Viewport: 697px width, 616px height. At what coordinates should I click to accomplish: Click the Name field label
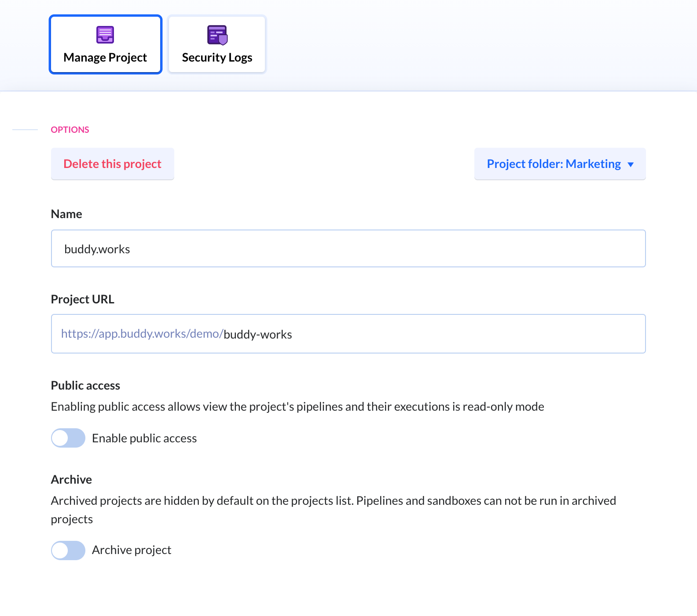click(66, 214)
